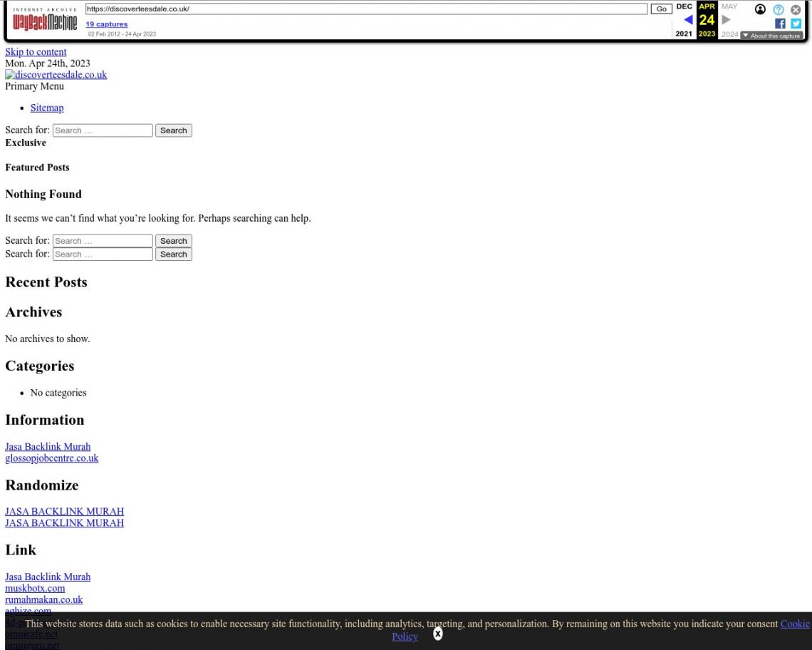This screenshot has width=812, height=650.
Task: Click the Wayback URL address field
Action: click(365, 9)
